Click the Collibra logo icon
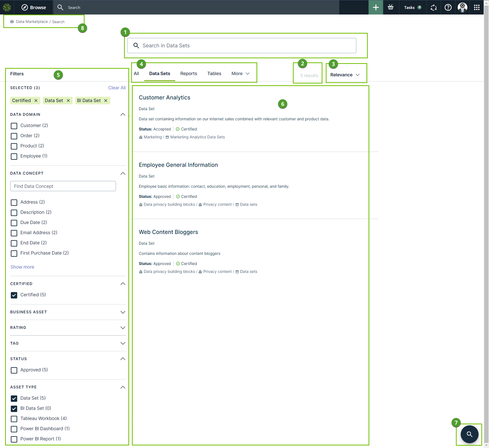The image size is (489, 448). coord(7,7)
